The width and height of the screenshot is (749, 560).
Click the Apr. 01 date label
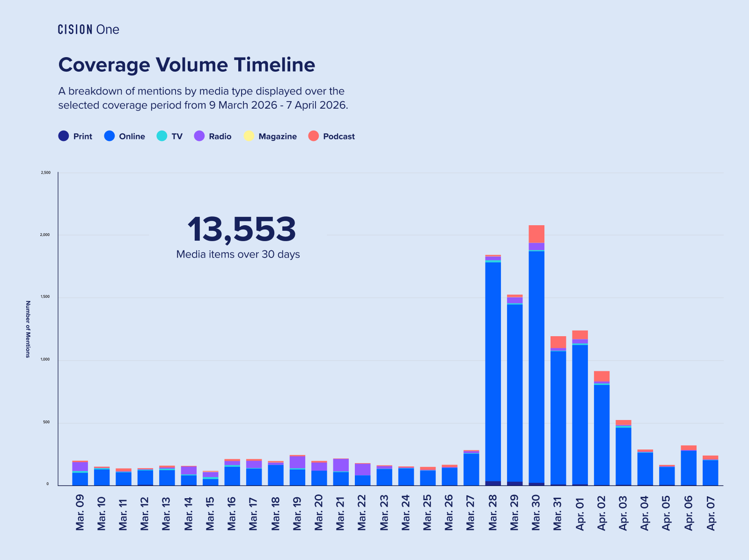[x=580, y=513]
